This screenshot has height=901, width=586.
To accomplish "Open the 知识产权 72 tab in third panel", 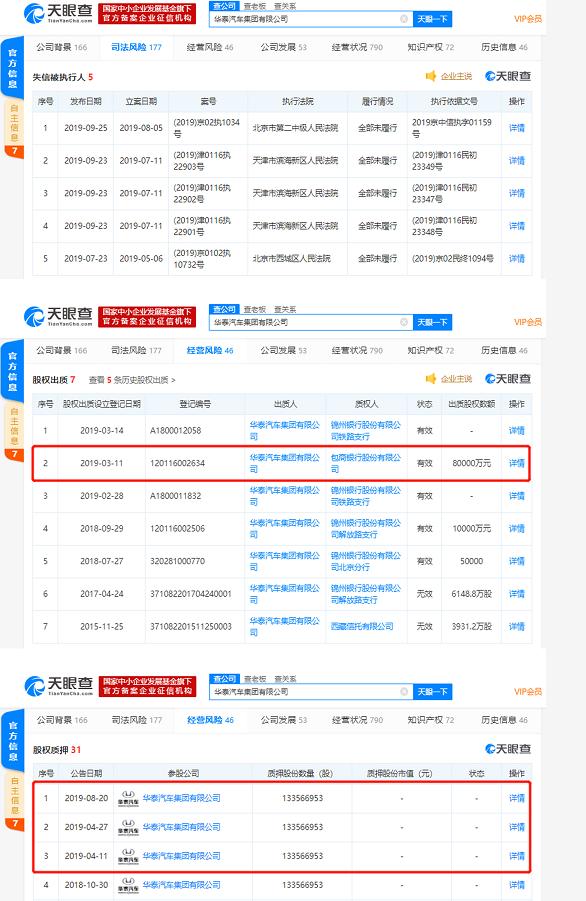I will pyautogui.click(x=431, y=719).
